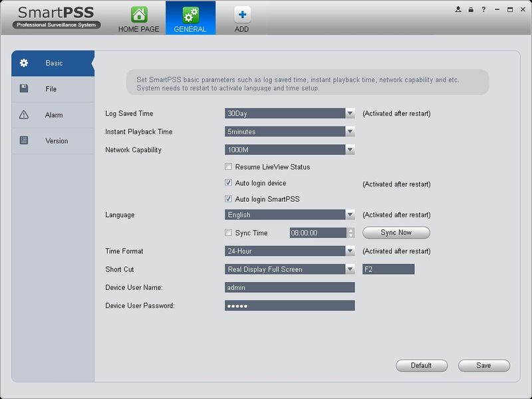Click the Short Cut label
The image size is (532, 399).
pyautogui.click(x=120, y=269)
